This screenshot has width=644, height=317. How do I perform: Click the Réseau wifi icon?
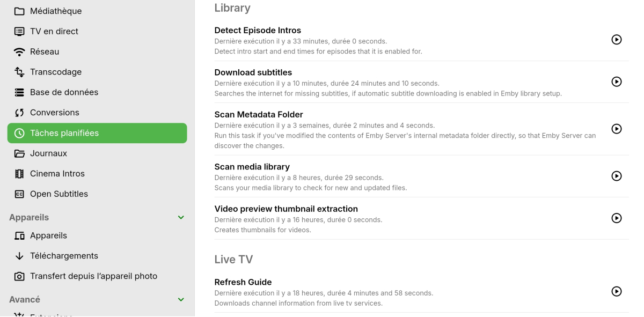pos(19,51)
